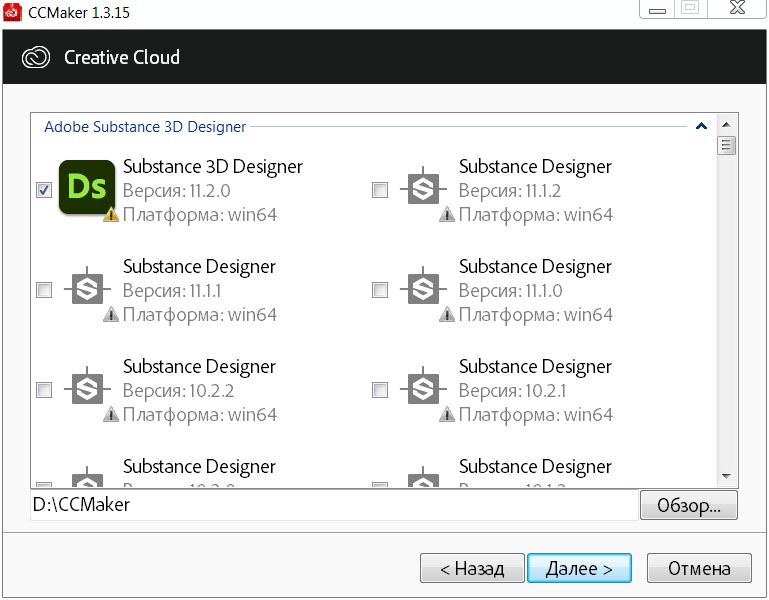Click the Версия: 11.2.0 text
The width and height of the screenshot is (769, 600).
click(x=177, y=190)
